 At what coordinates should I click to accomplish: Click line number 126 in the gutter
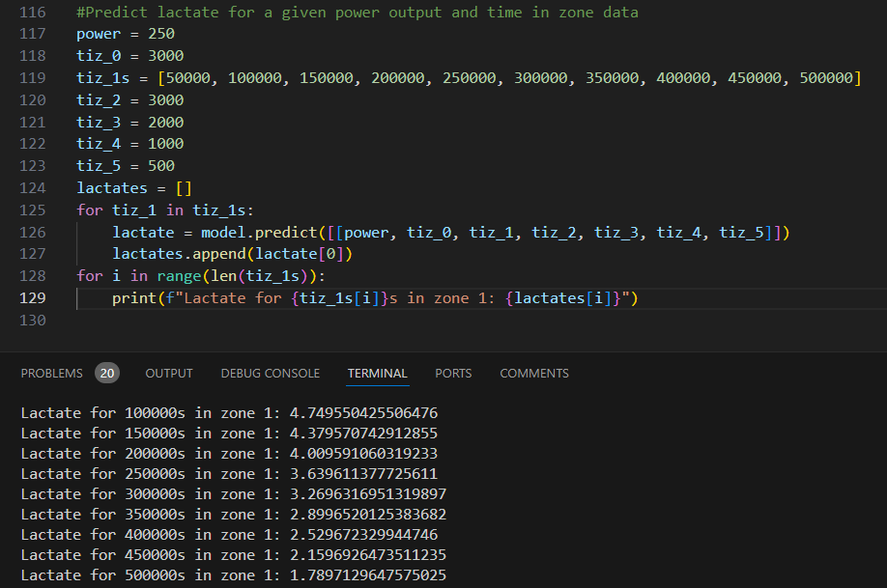[32, 233]
